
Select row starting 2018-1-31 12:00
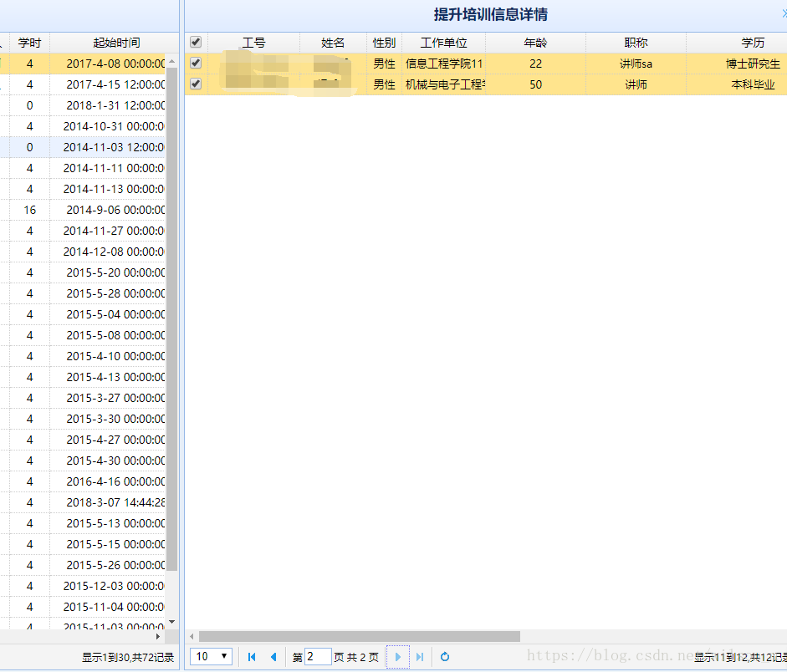tap(82, 105)
